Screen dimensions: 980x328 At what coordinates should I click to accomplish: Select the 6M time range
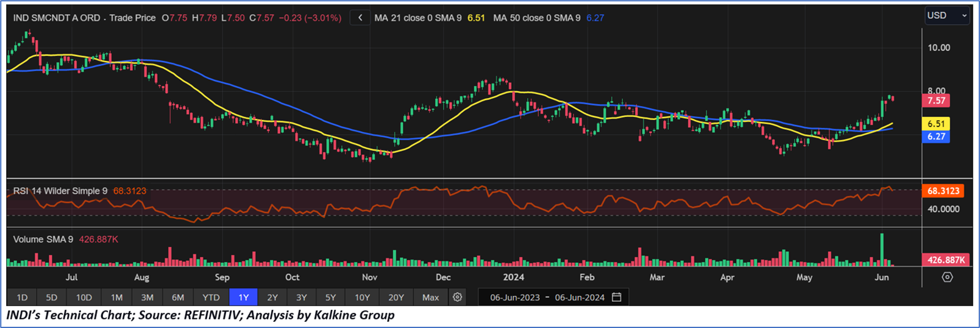tap(178, 297)
